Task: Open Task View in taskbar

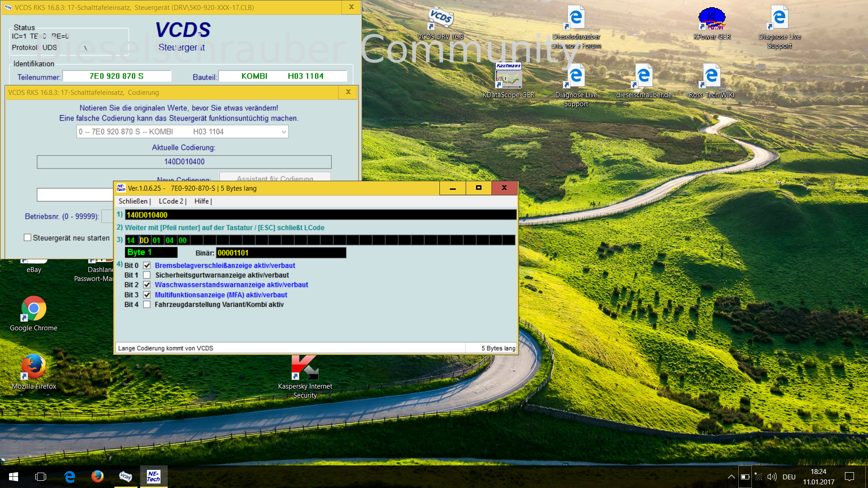Action: click(x=41, y=477)
